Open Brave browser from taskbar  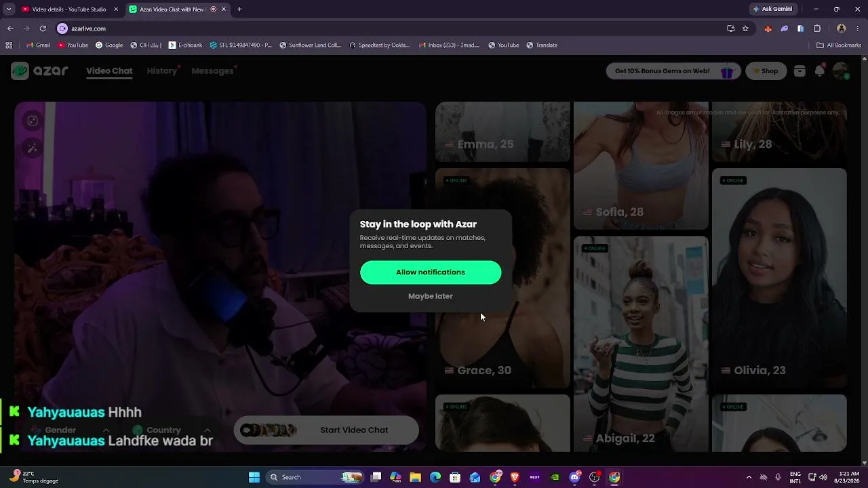(515, 477)
